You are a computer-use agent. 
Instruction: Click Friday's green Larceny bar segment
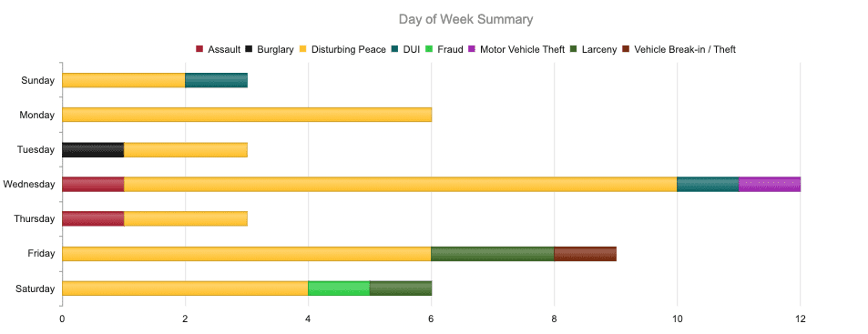[493, 254]
